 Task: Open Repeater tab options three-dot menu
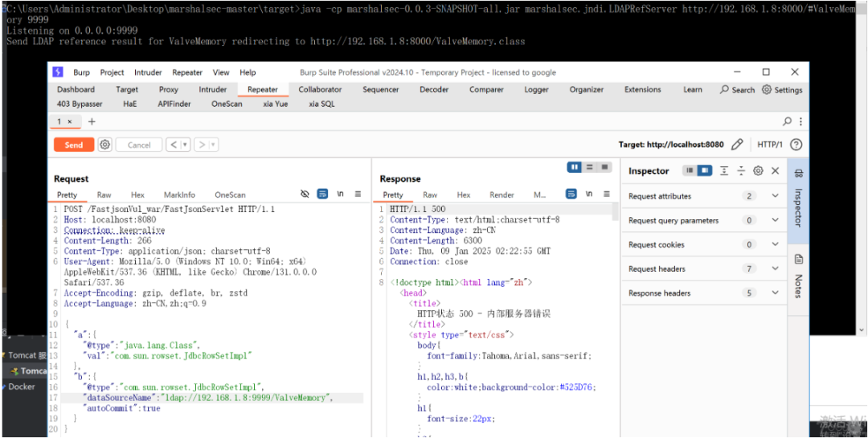[x=800, y=121]
